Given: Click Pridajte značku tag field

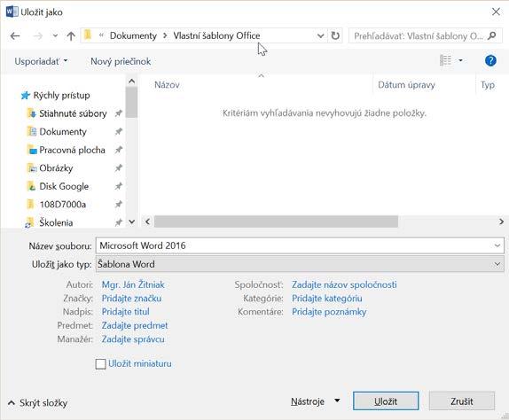Looking at the screenshot, I should 131,298.
